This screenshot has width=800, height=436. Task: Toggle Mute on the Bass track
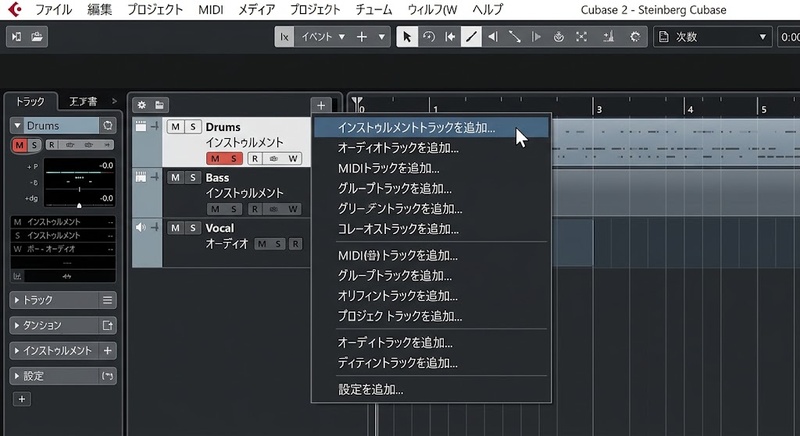pos(176,177)
